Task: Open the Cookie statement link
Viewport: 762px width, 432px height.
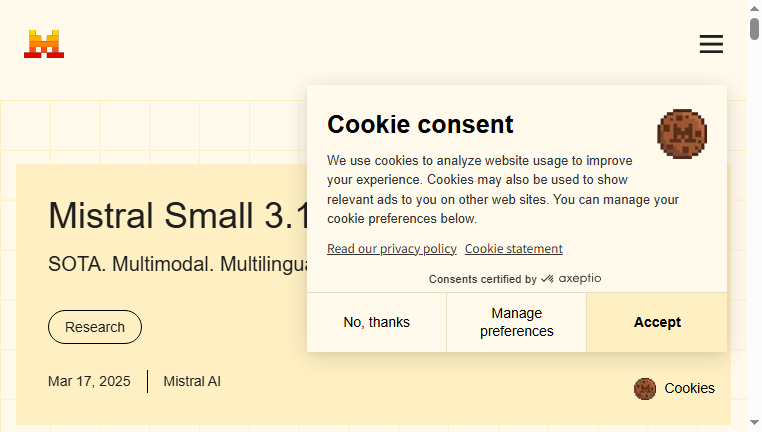Action: click(x=514, y=249)
